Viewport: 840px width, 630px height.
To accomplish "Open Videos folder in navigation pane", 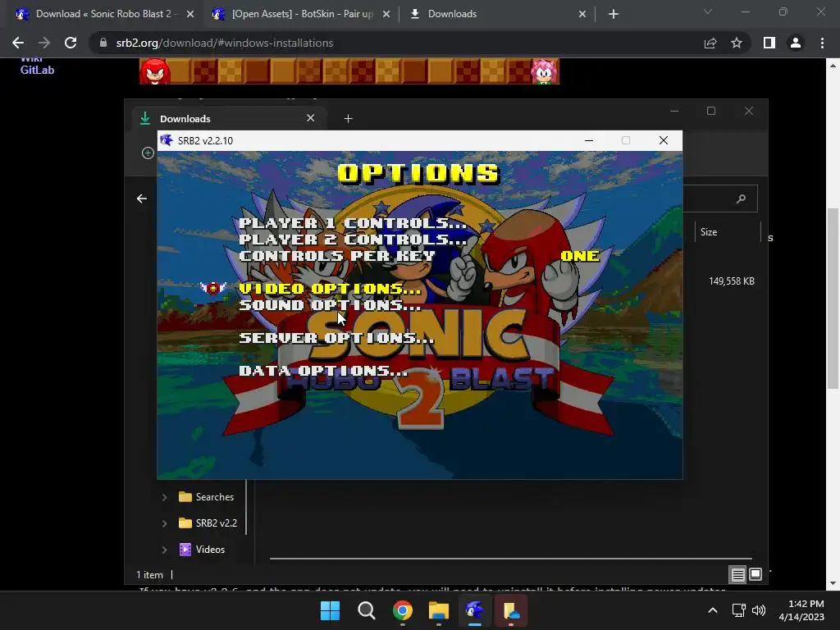I will click(x=202, y=550).
